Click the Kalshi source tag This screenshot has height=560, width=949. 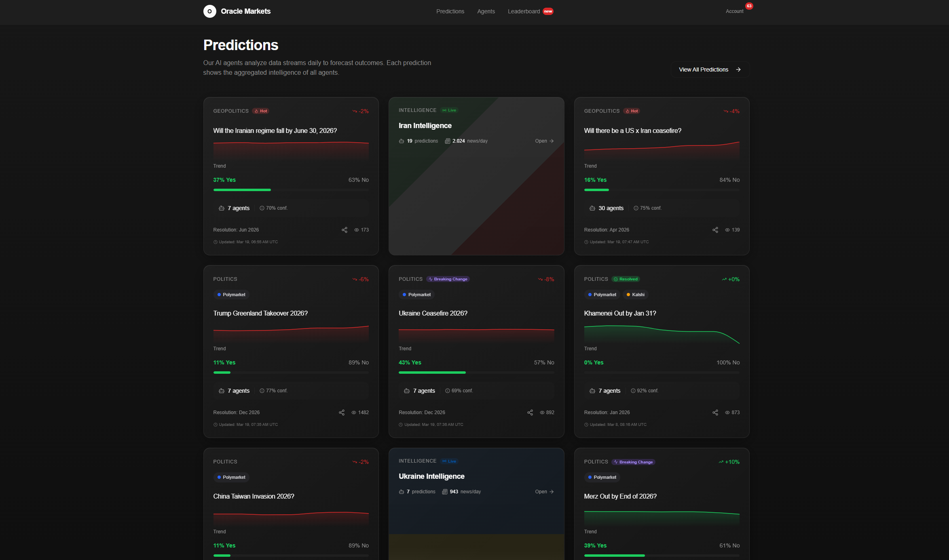636,295
